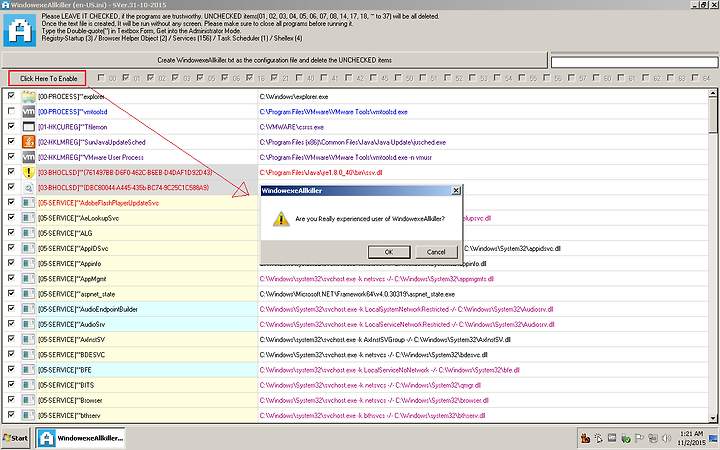The height and width of the screenshot is (450, 720).
Task: Click the AeLookupSvc service icon
Action: click(28, 218)
